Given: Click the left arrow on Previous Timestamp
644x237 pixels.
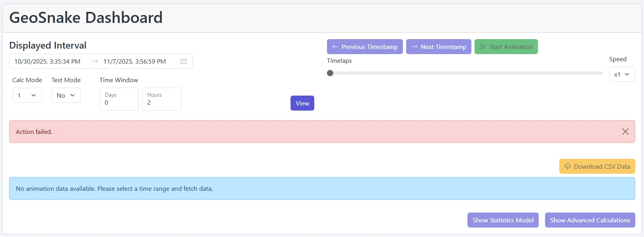Looking at the screenshot, I should [335, 47].
